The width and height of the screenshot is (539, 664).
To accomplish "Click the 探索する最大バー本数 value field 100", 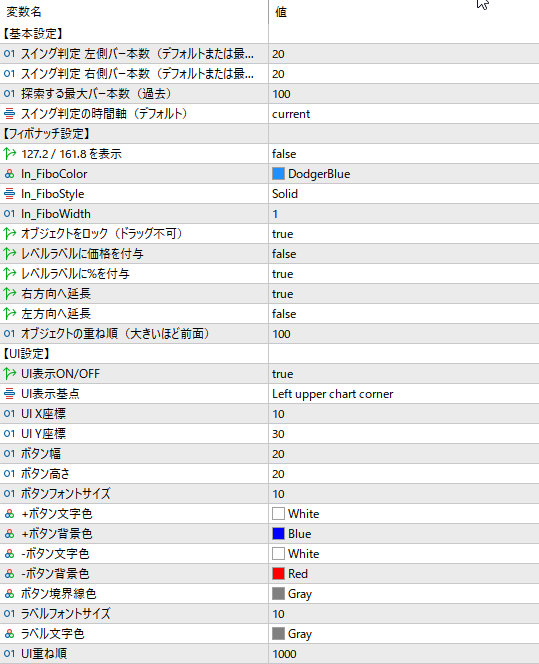I will click(404, 94).
